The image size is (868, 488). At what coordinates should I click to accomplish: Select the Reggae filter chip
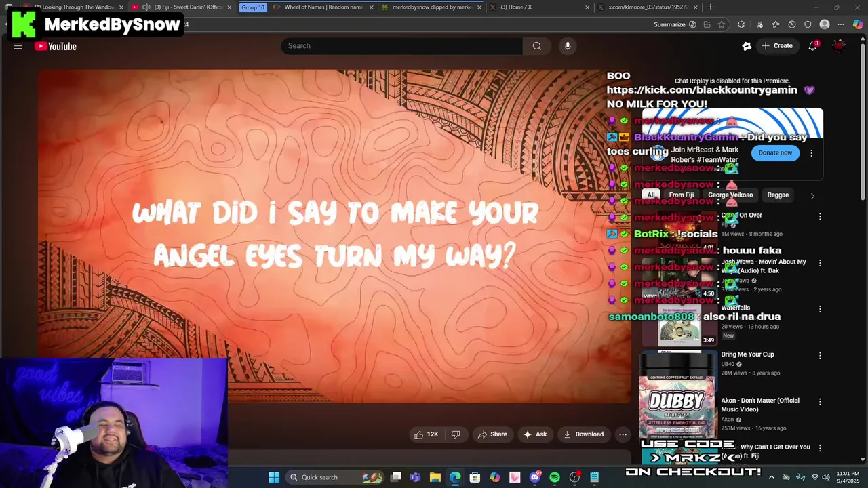coord(778,195)
